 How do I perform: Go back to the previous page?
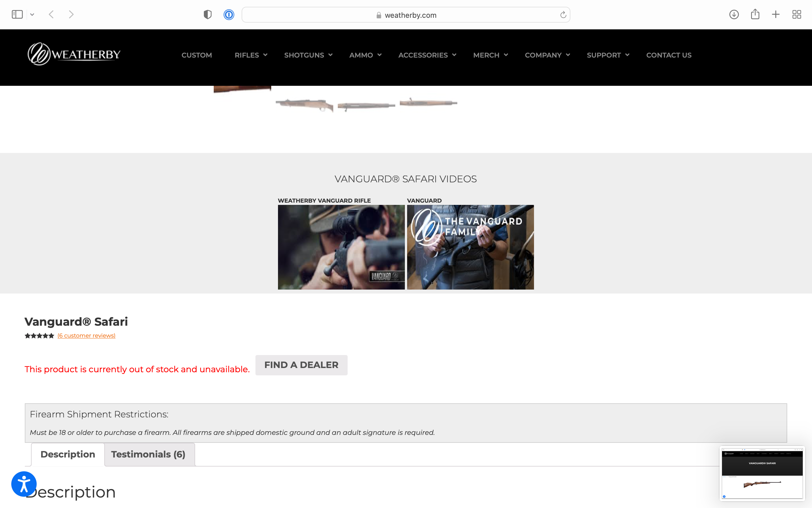[51, 14]
